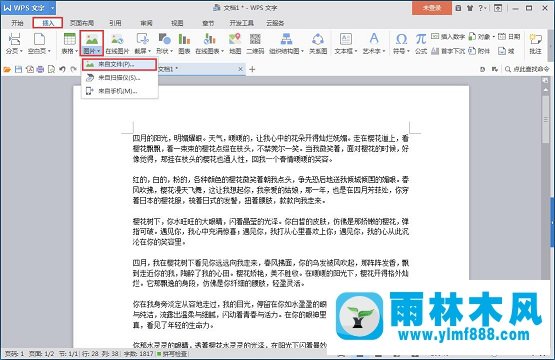Undo the last action

click(62, 69)
